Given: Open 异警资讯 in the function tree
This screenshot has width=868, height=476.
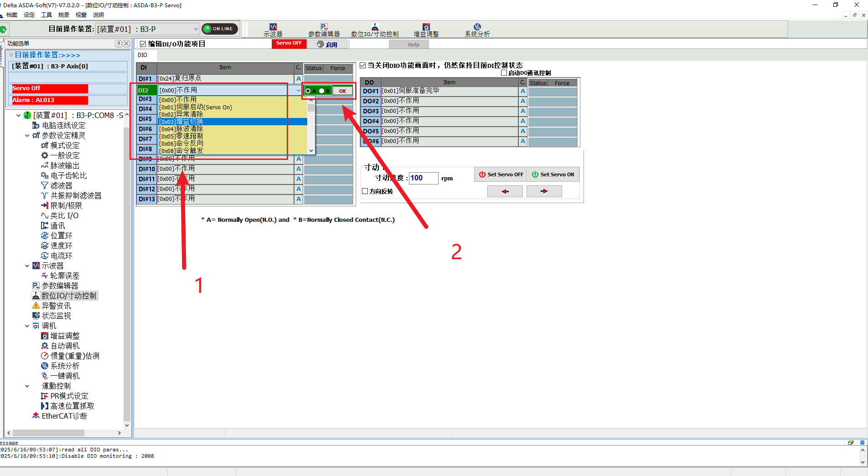Looking at the screenshot, I should pos(56,306).
